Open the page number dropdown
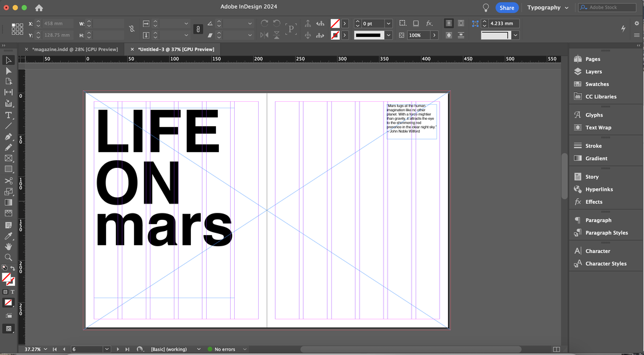Viewport: 644px width, 355px height. (107, 349)
